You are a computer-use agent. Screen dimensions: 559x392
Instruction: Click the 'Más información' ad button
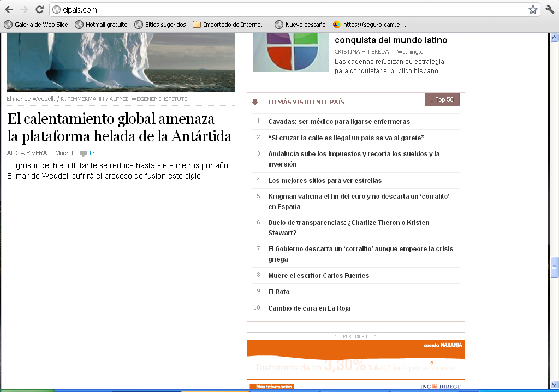click(x=272, y=387)
